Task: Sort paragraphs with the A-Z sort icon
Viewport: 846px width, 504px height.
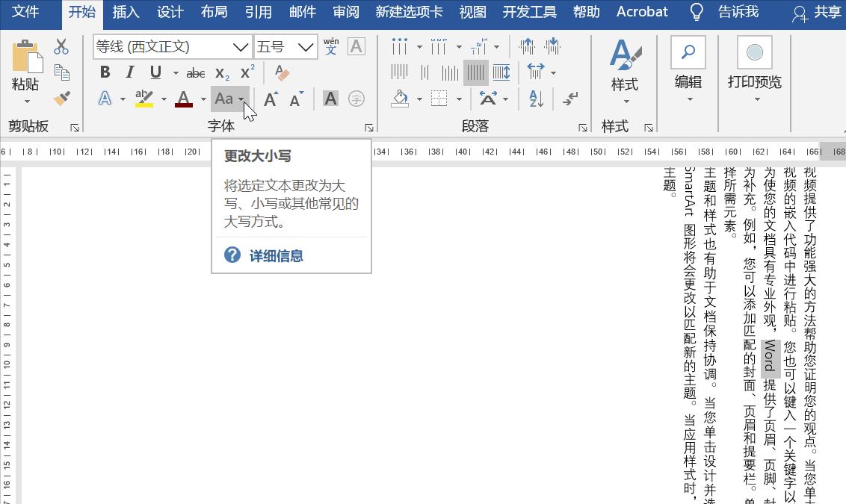Action: (x=534, y=99)
